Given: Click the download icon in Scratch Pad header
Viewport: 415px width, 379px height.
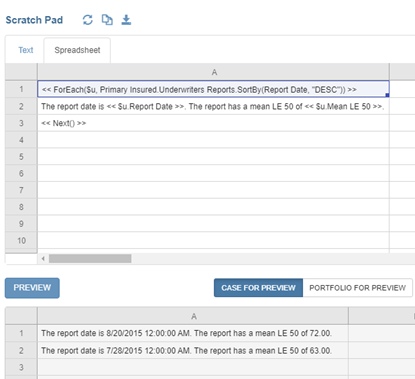Looking at the screenshot, I should pos(126,20).
